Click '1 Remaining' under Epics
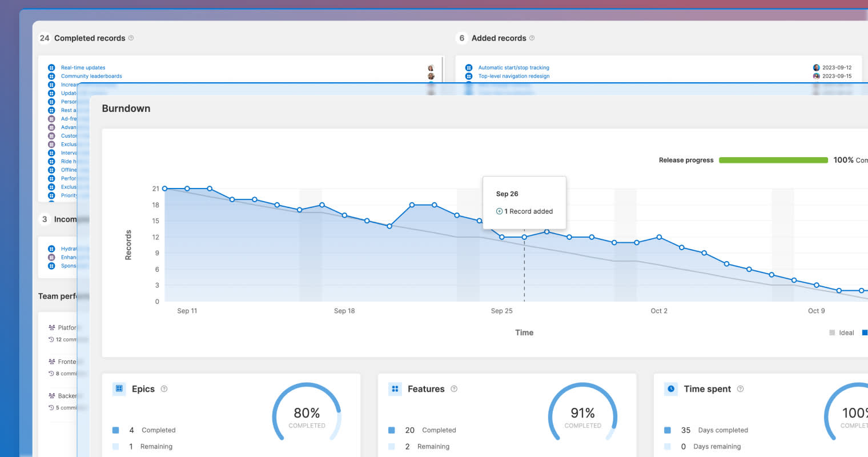 (x=150, y=447)
